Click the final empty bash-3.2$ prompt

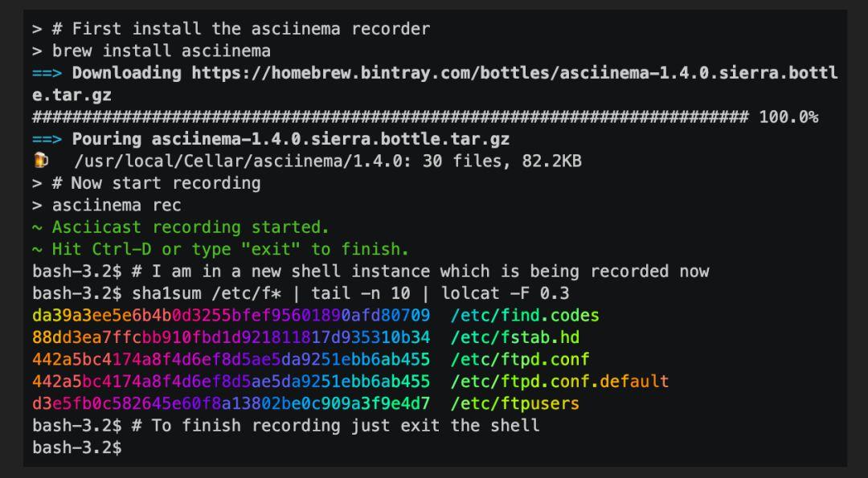(x=77, y=448)
